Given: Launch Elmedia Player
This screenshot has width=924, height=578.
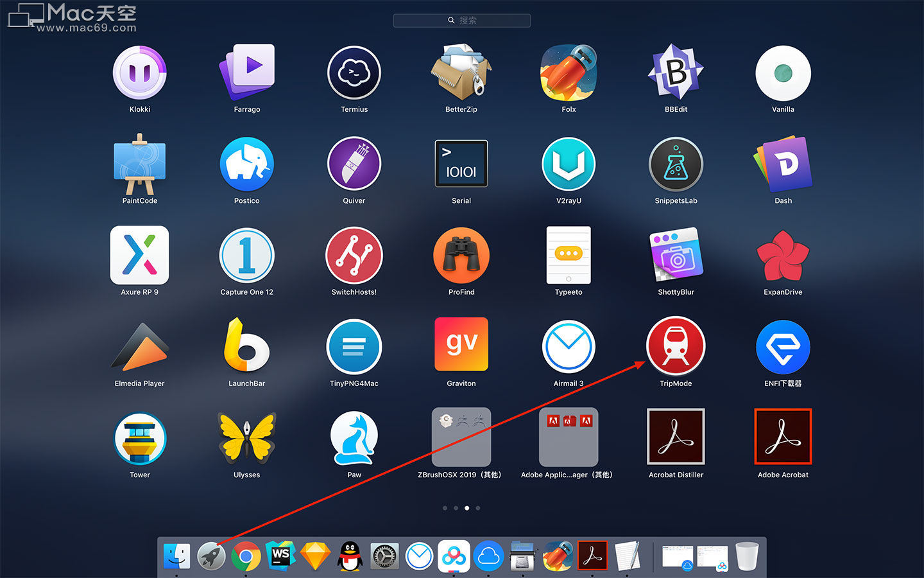Looking at the screenshot, I should [140, 347].
